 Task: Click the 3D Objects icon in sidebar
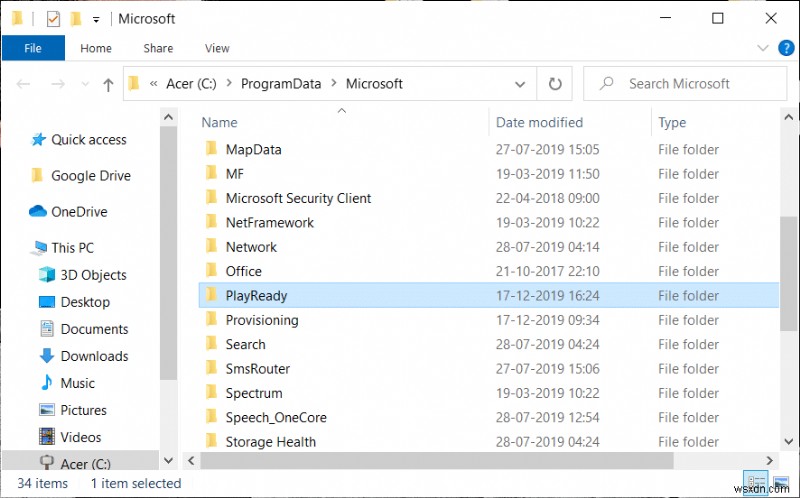tap(46, 275)
